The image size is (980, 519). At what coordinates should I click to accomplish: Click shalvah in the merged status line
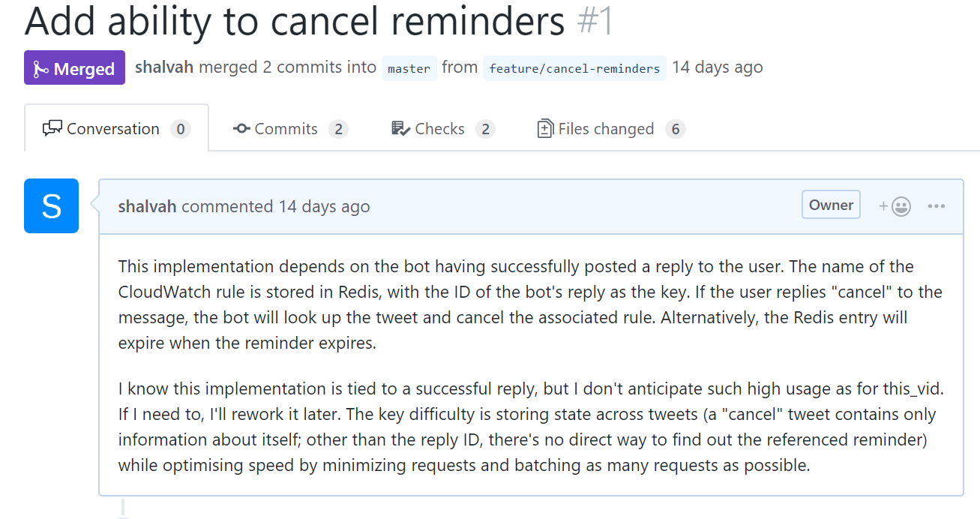(x=164, y=67)
